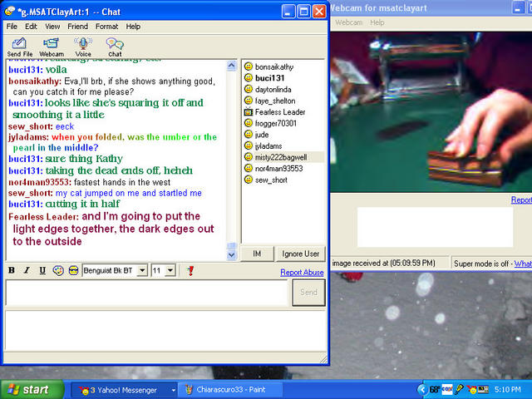Image resolution: width=532 pixels, height=399 pixels.
Task: Select user bonsaikathy in list
Action: pyautogui.click(x=274, y=66)
